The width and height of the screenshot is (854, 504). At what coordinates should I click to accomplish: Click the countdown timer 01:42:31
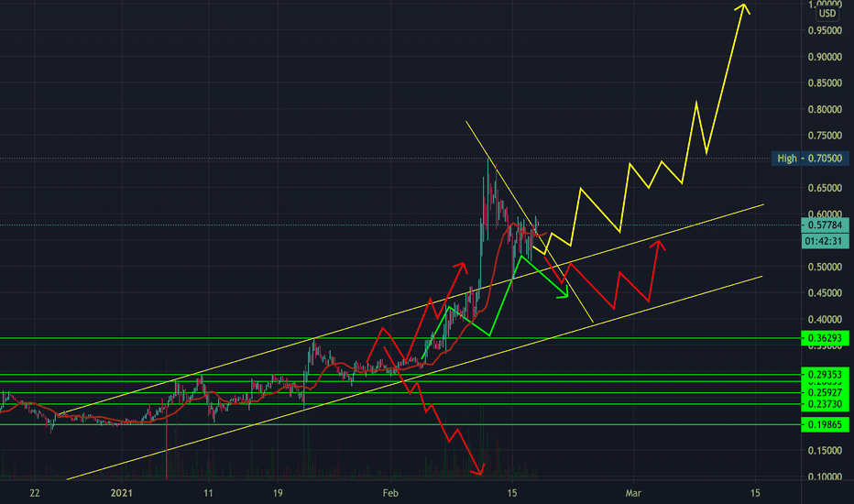pos(825,241)
